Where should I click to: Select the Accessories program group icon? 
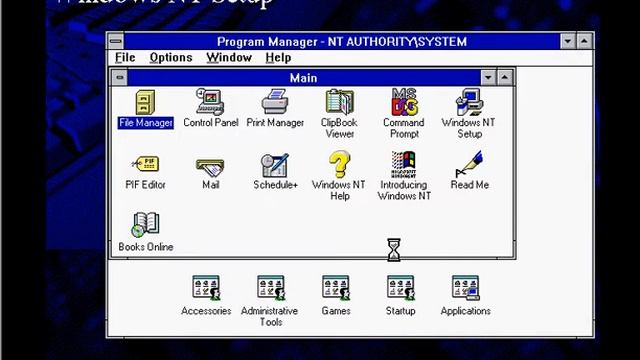[x=206, y=288]
